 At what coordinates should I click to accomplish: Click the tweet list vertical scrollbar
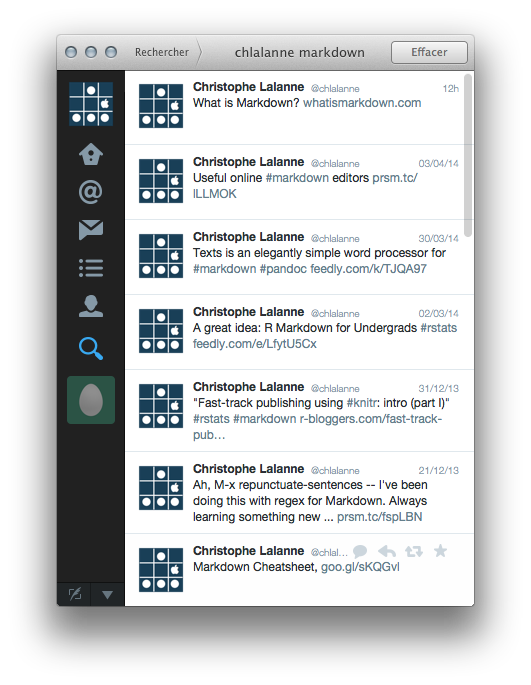[468, 155]
